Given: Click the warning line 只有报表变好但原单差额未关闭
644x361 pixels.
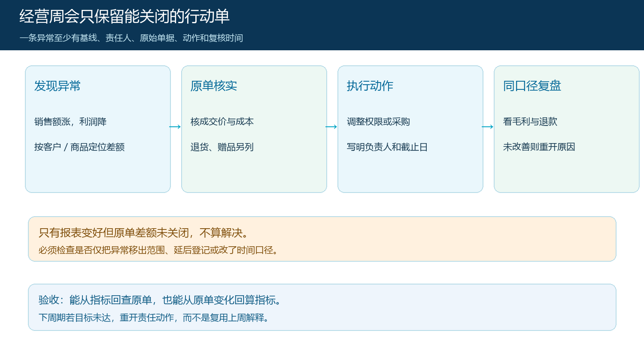Looking at the screenshot, I should [144, 233].
